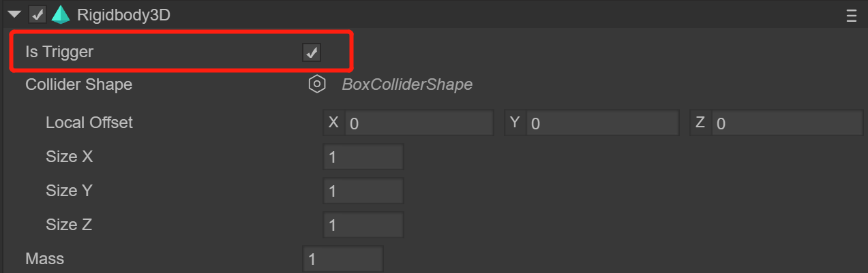Click the Local Offset X field
The image size is (868, 273).
click(419, 123)
